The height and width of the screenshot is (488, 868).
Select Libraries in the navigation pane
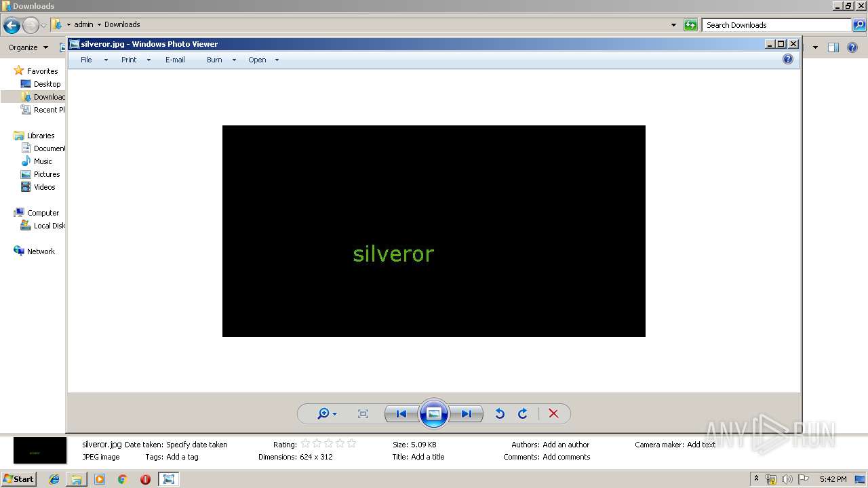(x=41, y=136)
